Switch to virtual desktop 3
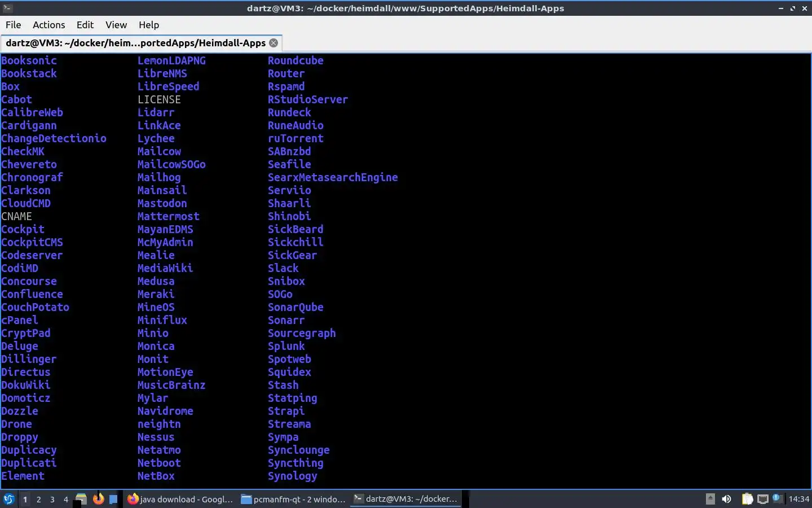The image size is (812, 508). tap(52, 499)
